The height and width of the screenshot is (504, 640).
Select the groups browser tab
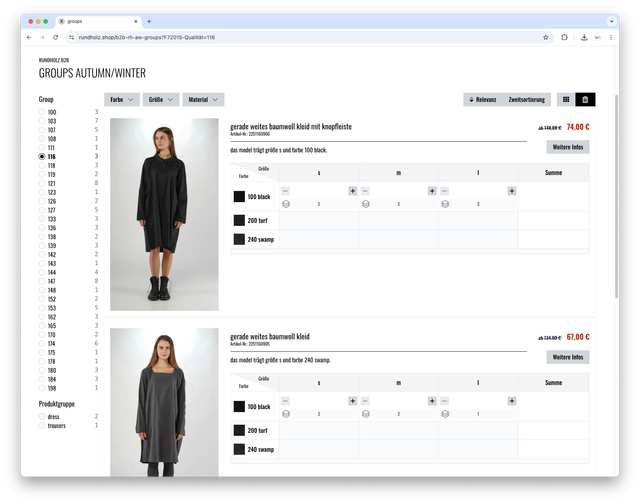[95, 20]
